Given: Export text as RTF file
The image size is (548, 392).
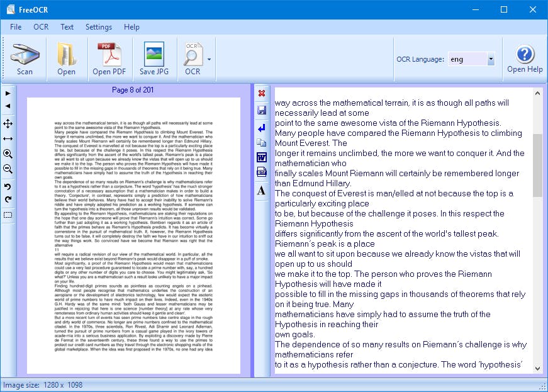Looking at the screenshot, I should (x=262, y=173).
